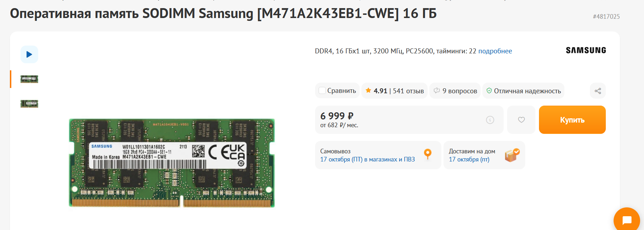Open the подробнее specs link
Viewport: 644px width, 230px height.
495,51
